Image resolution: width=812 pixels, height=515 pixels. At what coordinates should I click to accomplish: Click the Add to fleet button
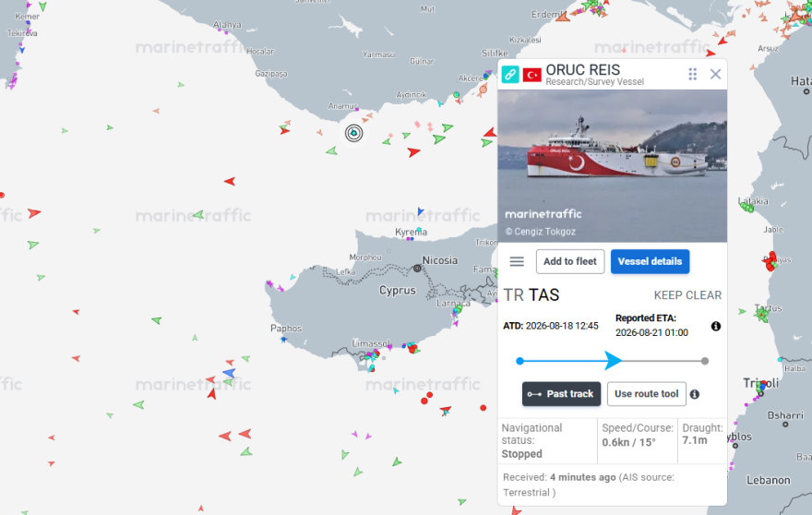coord(569,261)
